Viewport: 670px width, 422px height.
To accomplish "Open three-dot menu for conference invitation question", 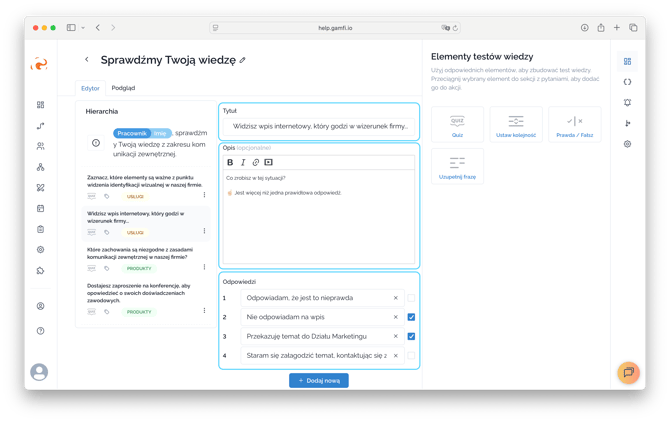I will 205,312.
